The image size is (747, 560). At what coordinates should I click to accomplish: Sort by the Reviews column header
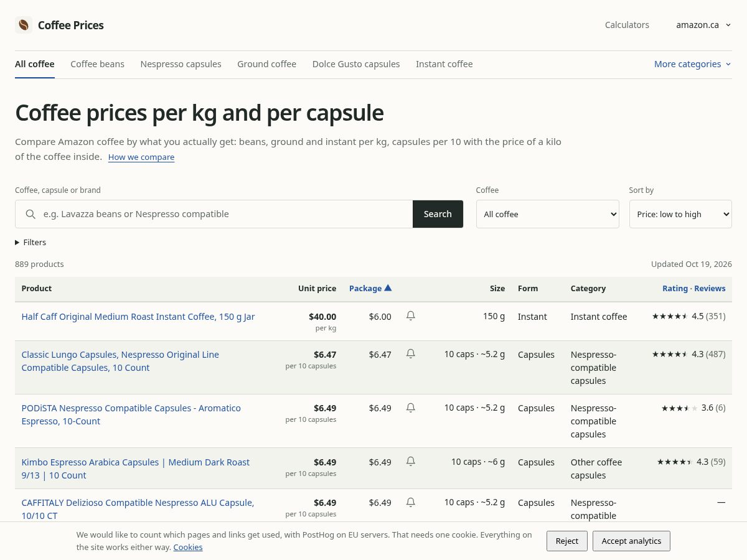pyautogui.click(x=710, y=288)
